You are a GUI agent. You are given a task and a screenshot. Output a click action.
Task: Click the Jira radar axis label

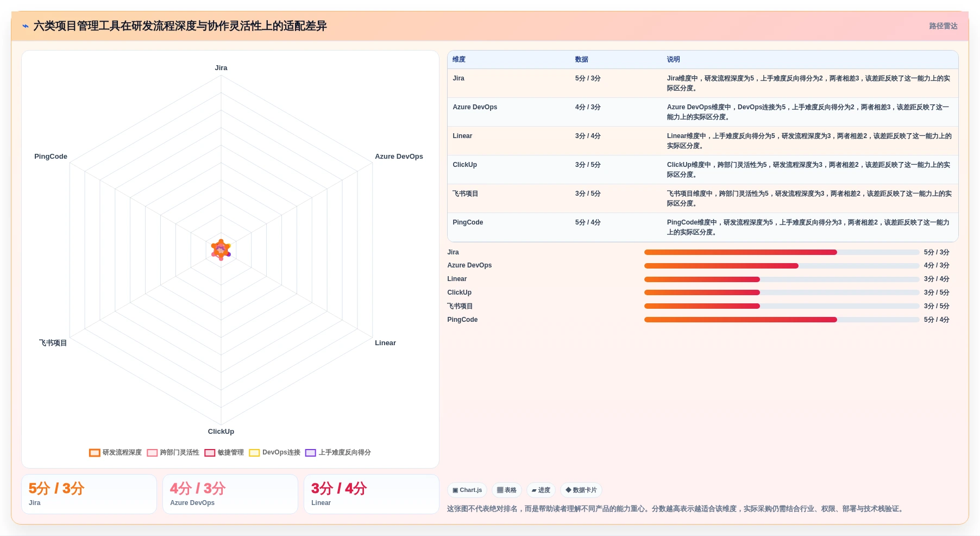tap(221, 68)
